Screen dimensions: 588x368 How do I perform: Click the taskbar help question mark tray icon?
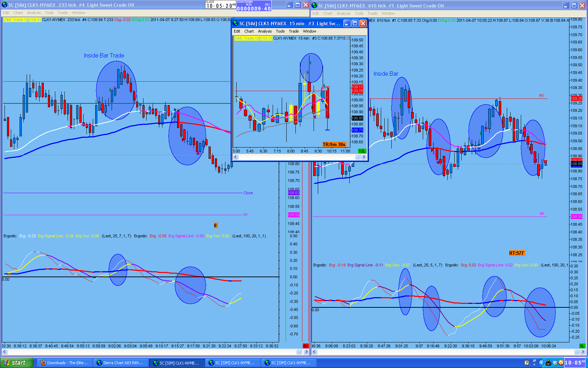[x=526, y=363]
